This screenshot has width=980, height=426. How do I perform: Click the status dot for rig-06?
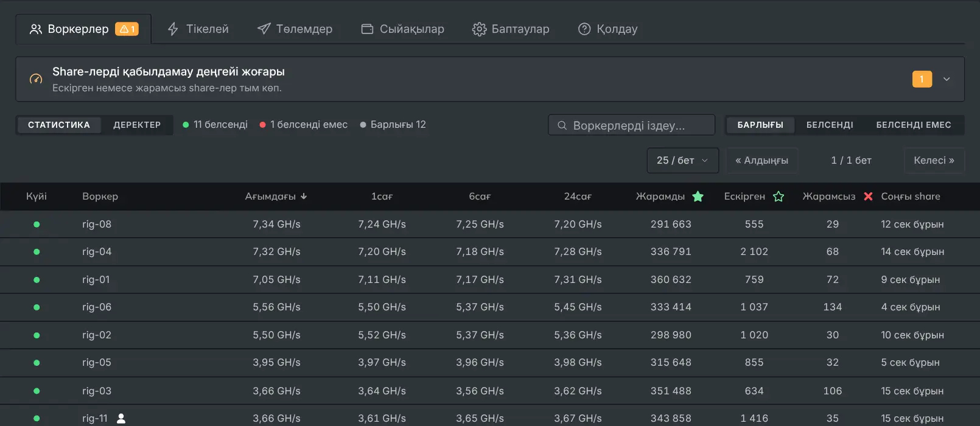click(x=37, y=307)
